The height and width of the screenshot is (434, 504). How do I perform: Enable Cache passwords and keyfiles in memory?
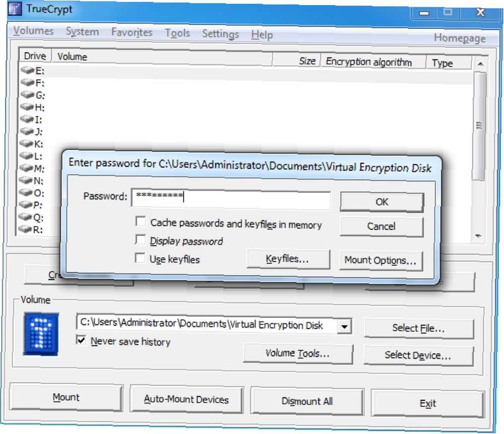point(141,221)
